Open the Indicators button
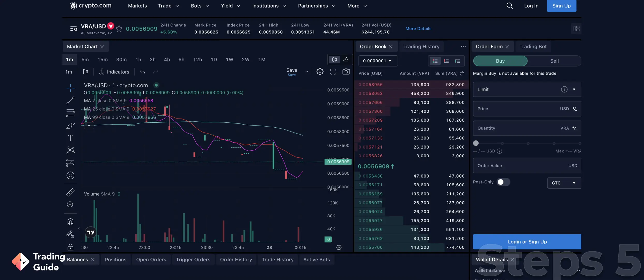Image resolution: width=644 pixels, height=280 pixels. pyautogui.click(x=114, y=72)
